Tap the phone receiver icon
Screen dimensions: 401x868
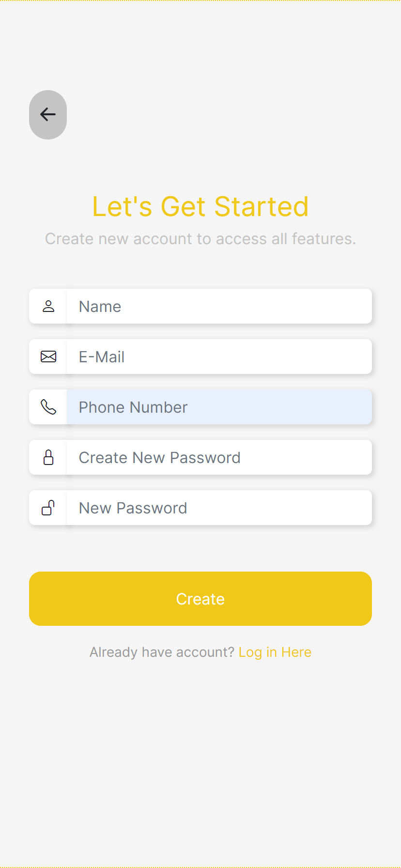pyautogui.click(x=48, y=407)
